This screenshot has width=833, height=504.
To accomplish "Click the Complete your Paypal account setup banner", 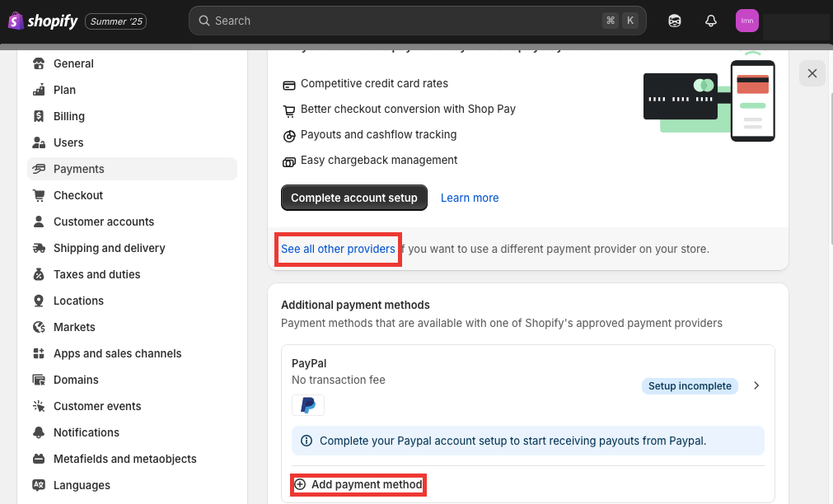I will (x=528, y=441).
